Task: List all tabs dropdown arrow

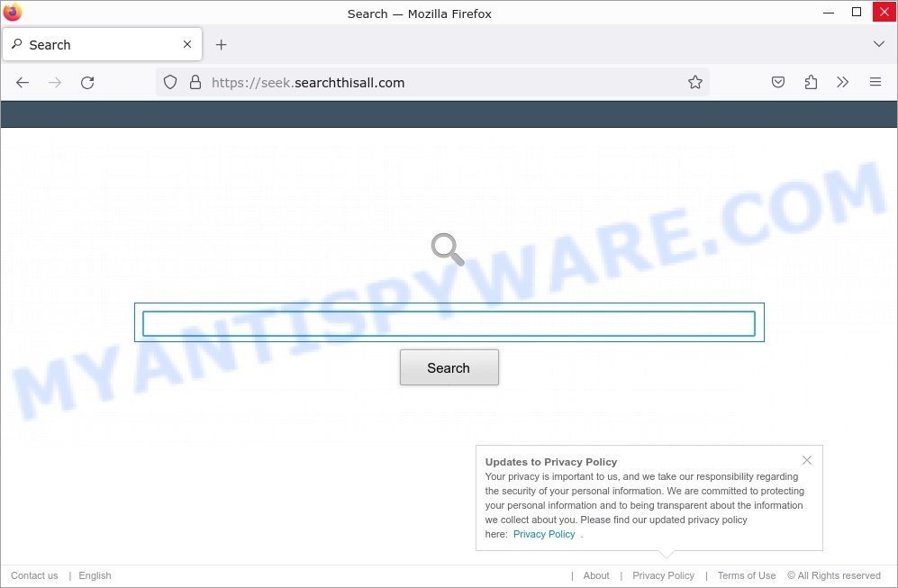Action: click(x=878, y=44)
